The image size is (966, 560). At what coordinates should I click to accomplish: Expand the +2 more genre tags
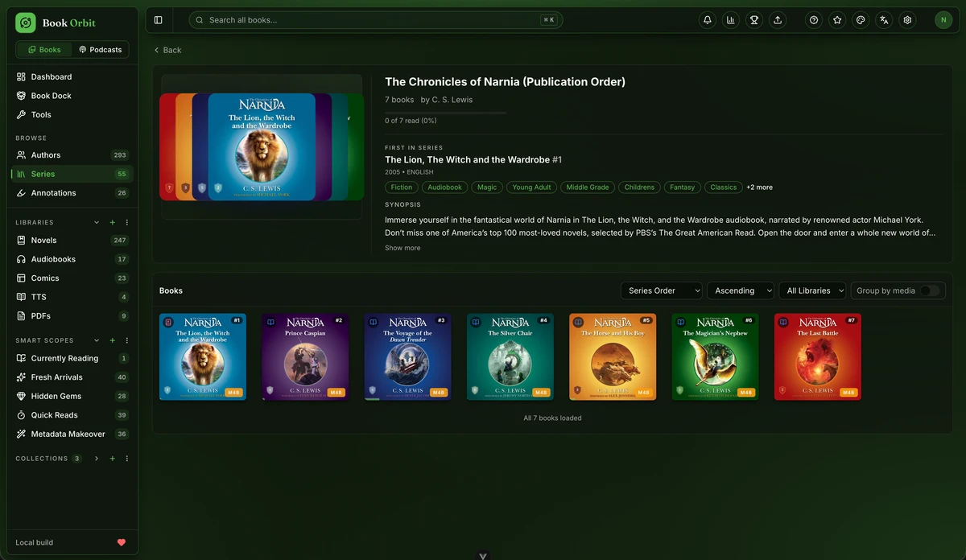tap(759, 187)
